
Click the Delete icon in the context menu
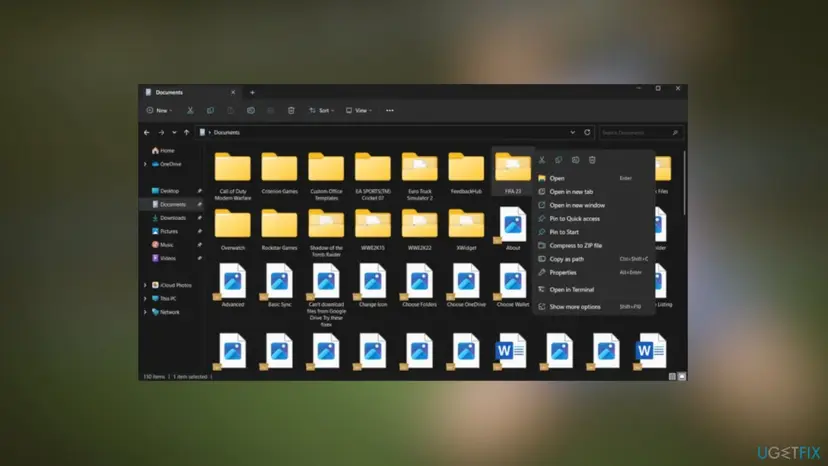(592, 160)
